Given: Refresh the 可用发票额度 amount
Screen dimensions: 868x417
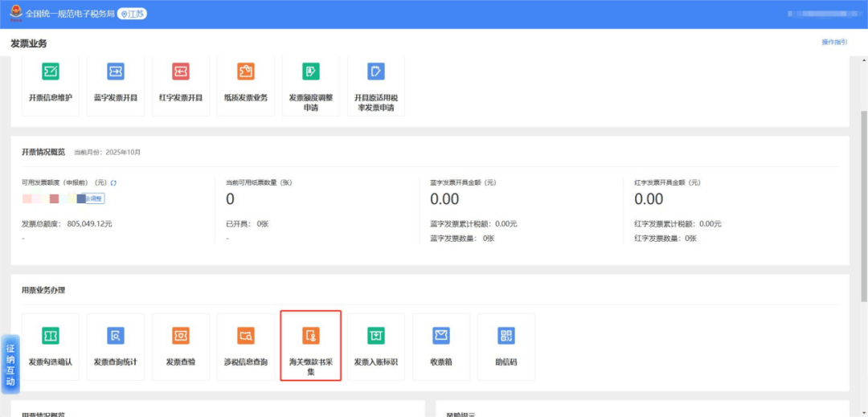Looking at the screenshot, I should click(x=113, y=183).
